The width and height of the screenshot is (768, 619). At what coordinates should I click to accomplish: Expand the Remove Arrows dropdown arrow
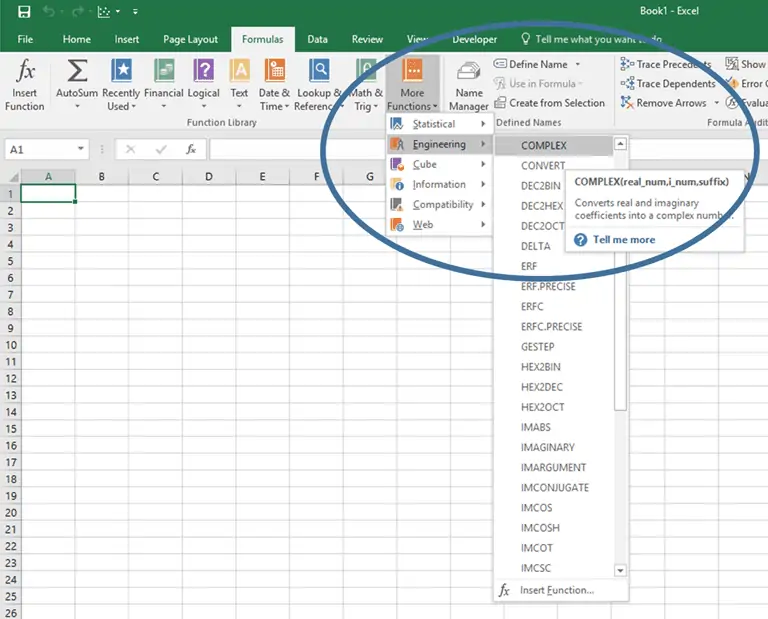coord(717,103)
